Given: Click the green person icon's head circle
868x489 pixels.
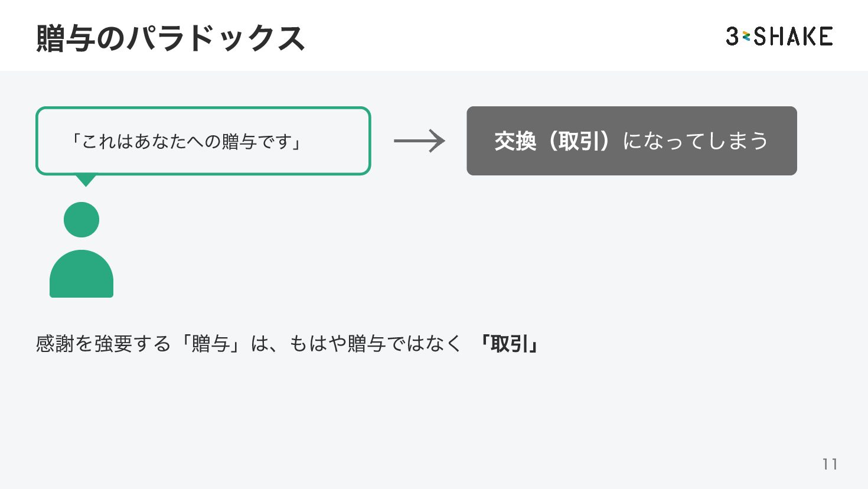Looking at the screenshot, I should (x=81, y=220).
